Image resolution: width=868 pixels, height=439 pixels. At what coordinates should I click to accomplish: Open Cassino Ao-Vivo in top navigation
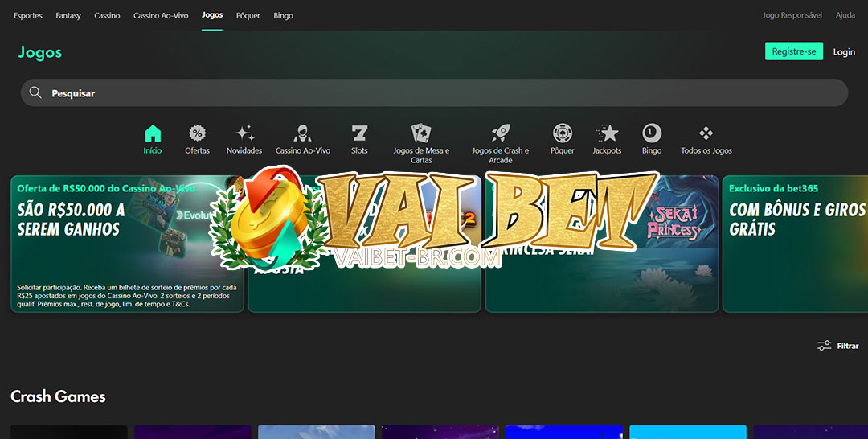coord(161,15)
